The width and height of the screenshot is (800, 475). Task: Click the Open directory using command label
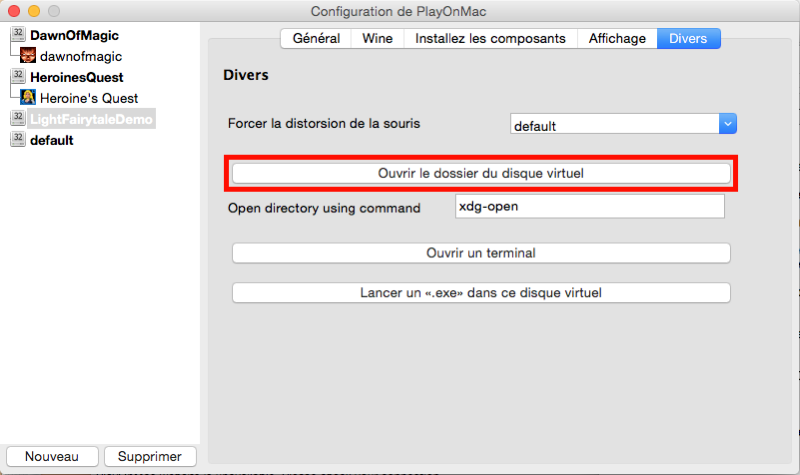click(324, 208)
